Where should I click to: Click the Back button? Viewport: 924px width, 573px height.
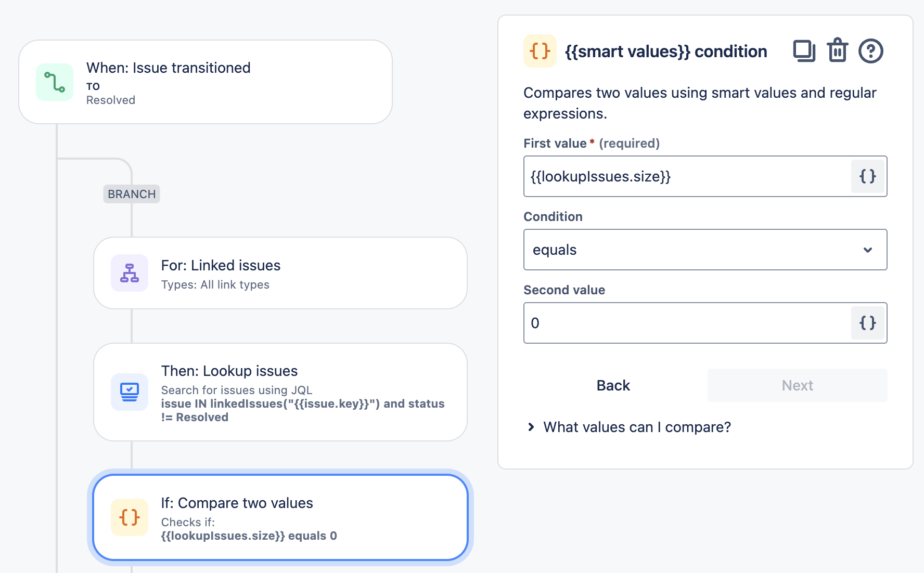[x=613, y=385]
